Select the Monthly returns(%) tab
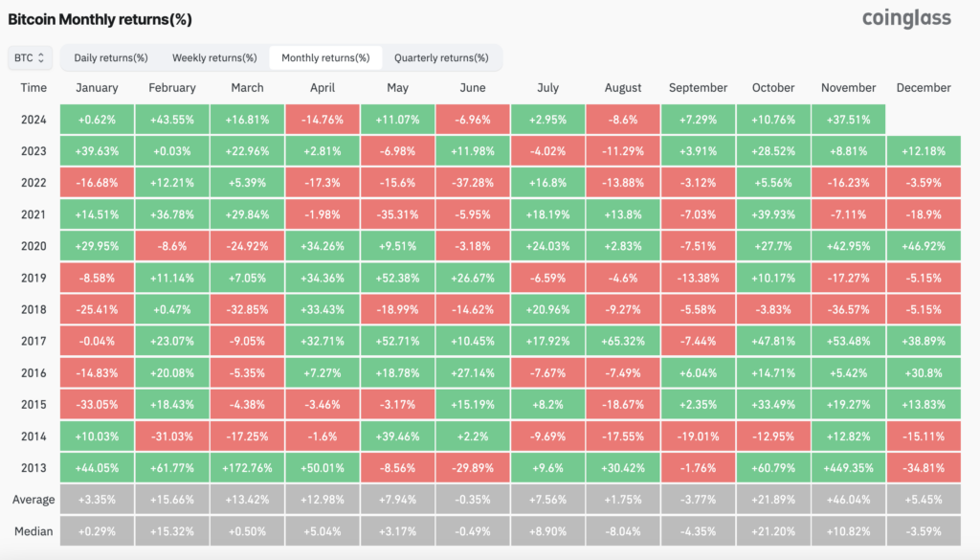 pyautogui.click(x=325, y=57)
